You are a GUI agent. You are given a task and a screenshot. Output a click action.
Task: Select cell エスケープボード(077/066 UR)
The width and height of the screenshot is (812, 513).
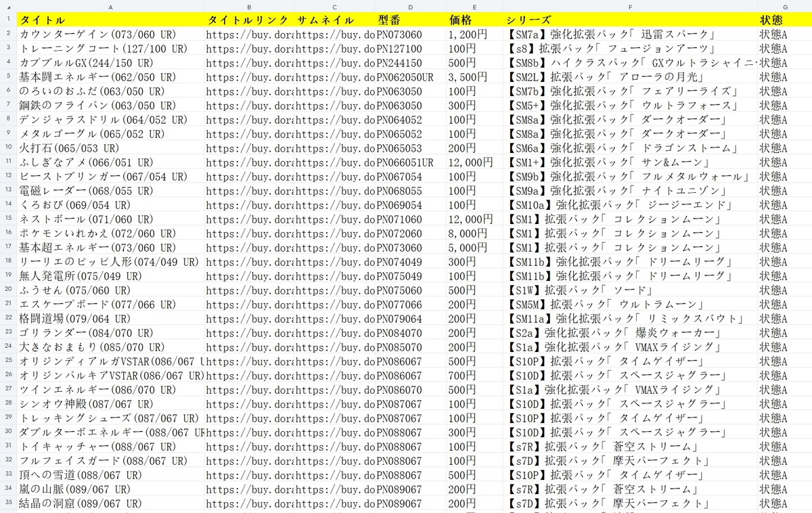coord(110,304)
